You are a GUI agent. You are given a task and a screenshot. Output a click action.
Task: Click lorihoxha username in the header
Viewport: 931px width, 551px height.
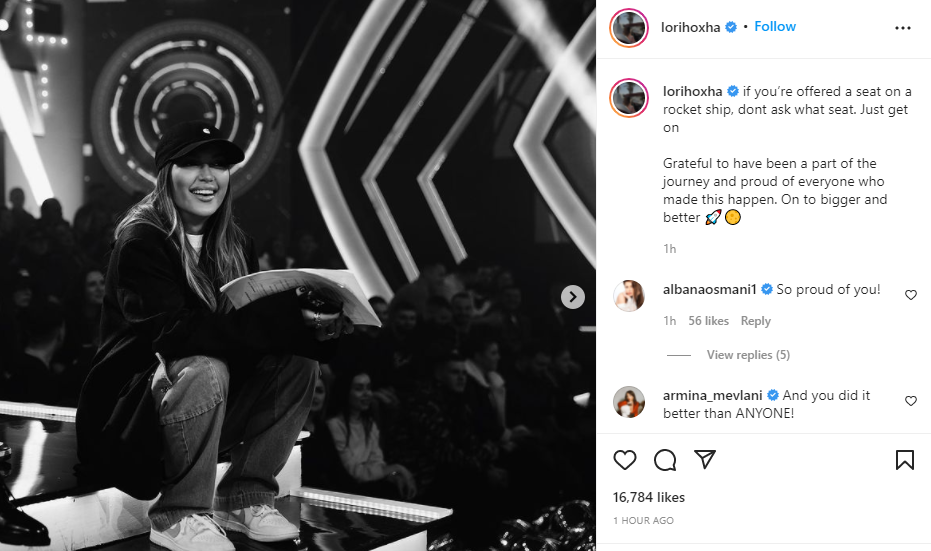click(x=691, y=27)
